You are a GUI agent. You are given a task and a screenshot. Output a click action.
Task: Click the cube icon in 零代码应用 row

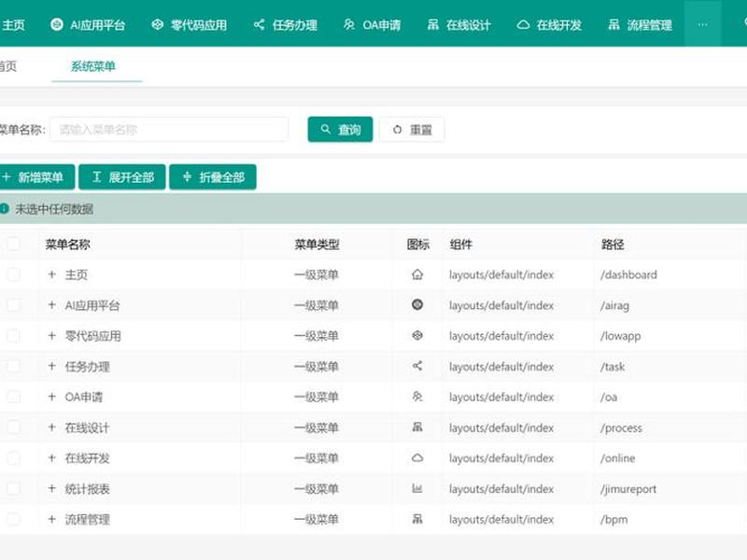coord(417,336)
